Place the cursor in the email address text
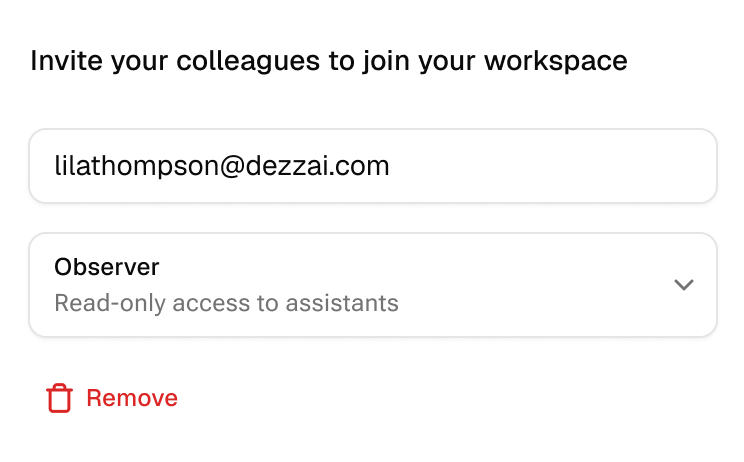The width and height of the screenshot is (744, 462). pos(221,166)
